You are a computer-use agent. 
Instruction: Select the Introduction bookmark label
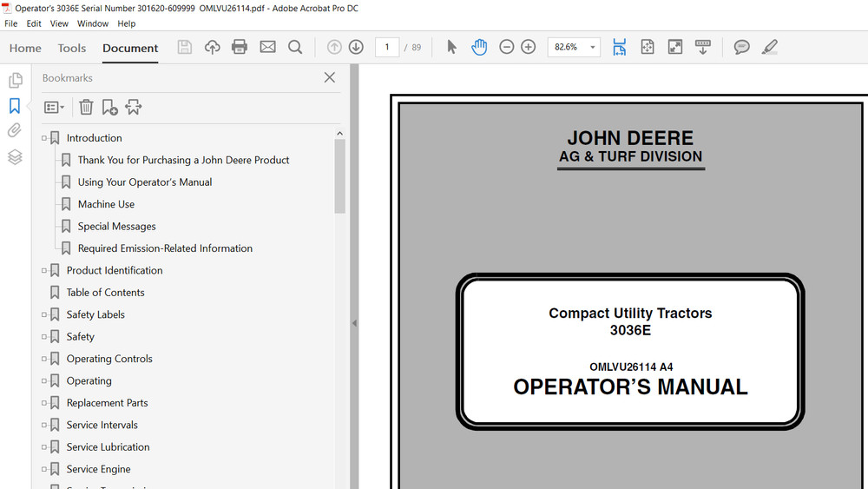94,138
